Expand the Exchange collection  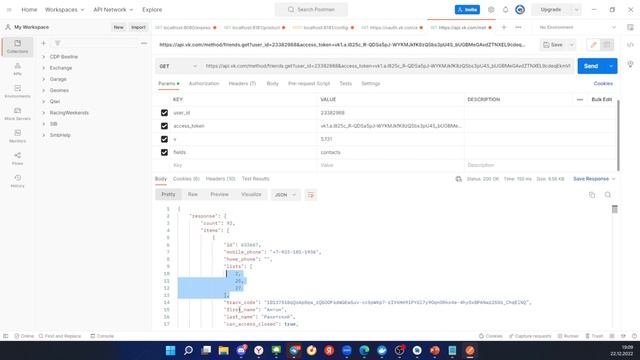(x=44, y=68)
